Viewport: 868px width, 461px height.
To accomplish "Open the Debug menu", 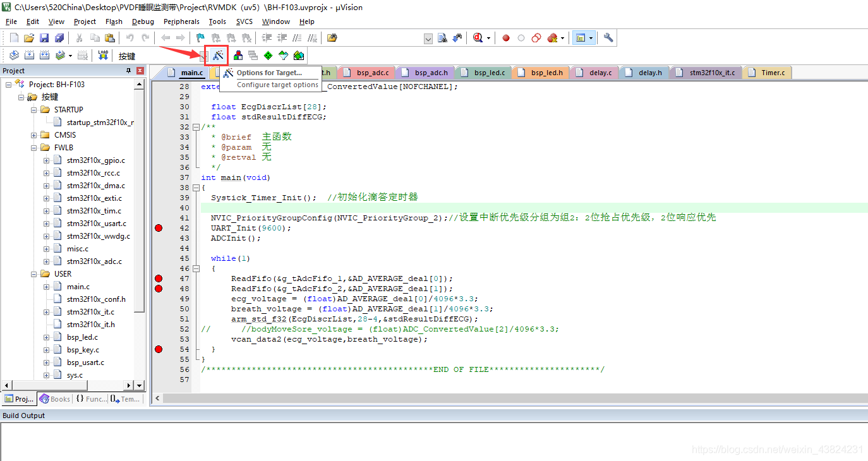I will [143, 21].
